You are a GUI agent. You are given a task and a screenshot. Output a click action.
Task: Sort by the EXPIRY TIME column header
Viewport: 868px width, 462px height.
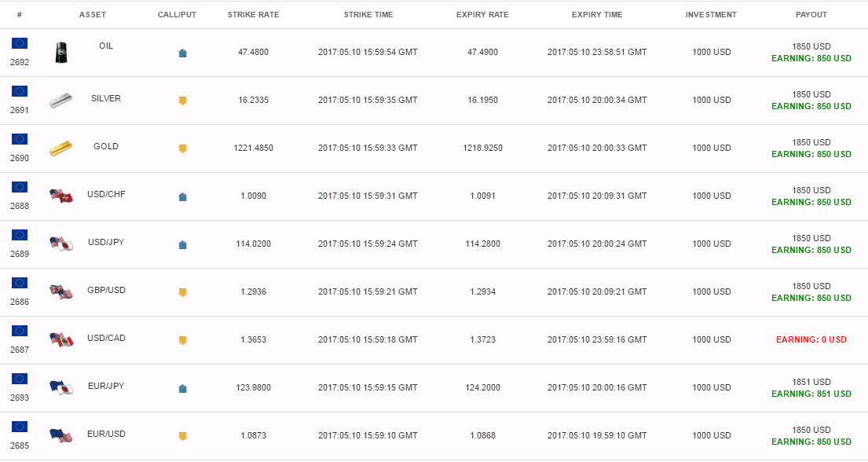[597, 15]
